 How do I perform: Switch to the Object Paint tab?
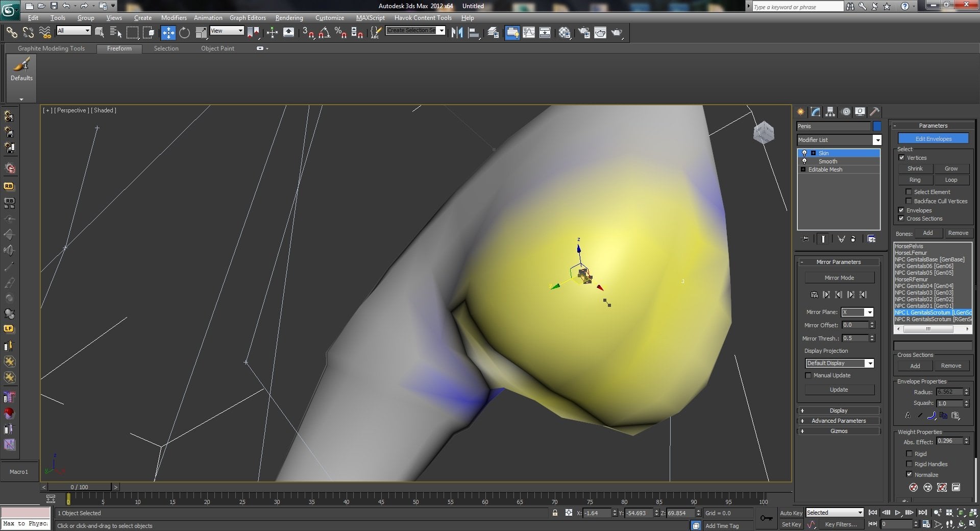click(x=217, y=49)
